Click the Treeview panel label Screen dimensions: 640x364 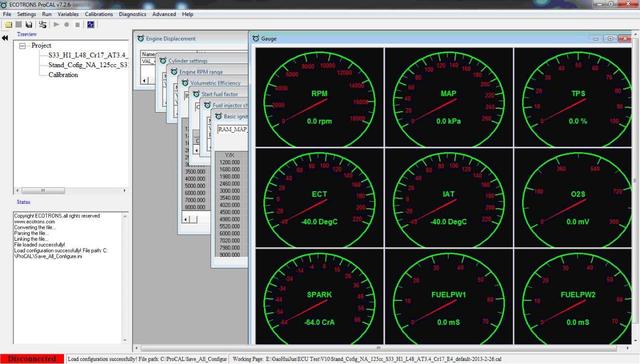27,34
